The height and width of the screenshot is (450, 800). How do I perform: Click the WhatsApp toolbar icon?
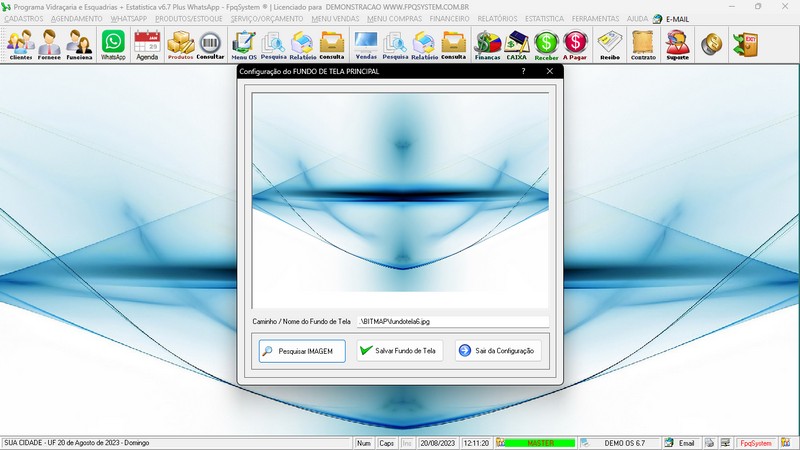pos(114,45)
